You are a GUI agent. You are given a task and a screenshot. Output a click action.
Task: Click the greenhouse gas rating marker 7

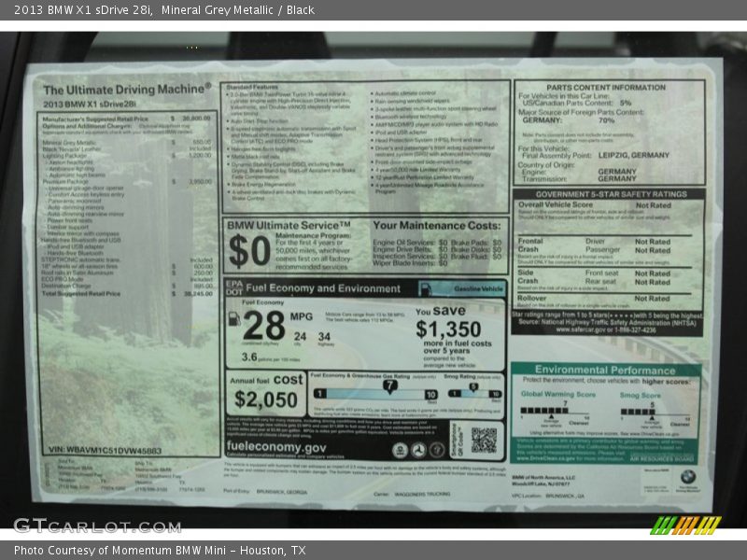pos(389,385)
